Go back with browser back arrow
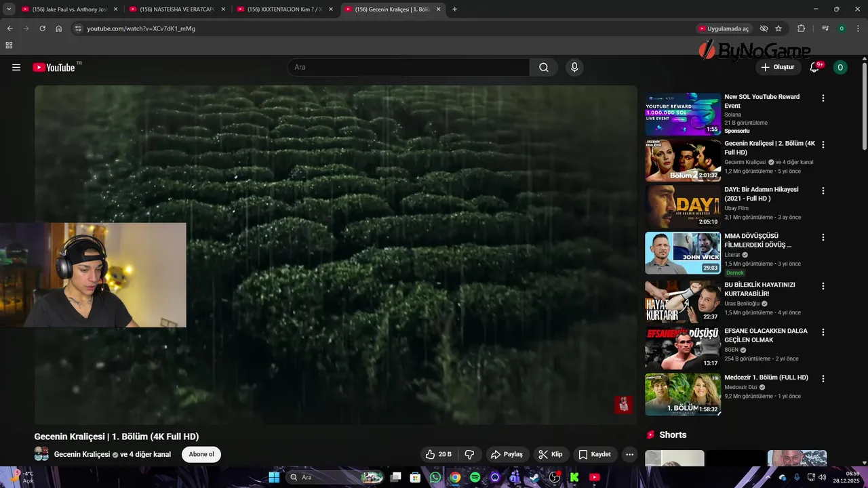This screenshot has width=868, height=488. coord(9,28)
